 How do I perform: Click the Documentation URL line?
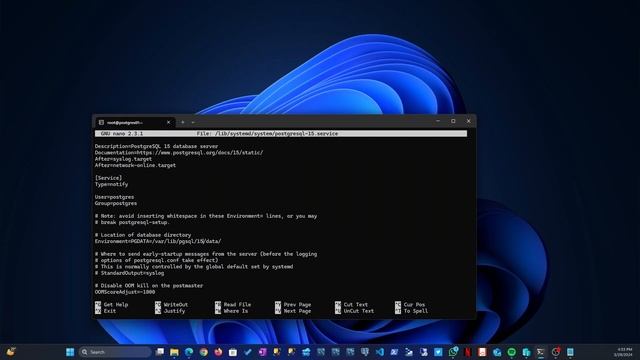tap(179, 153)
